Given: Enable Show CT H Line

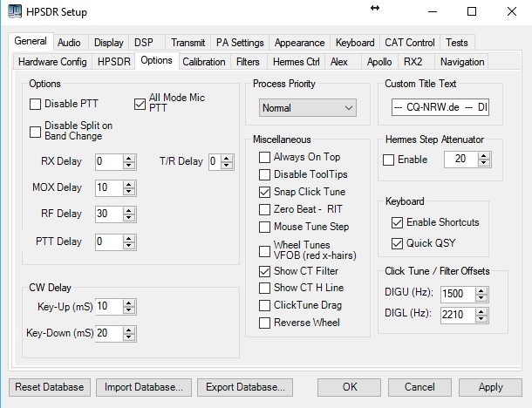Looking at the screenshot, I should coord(264,288).
